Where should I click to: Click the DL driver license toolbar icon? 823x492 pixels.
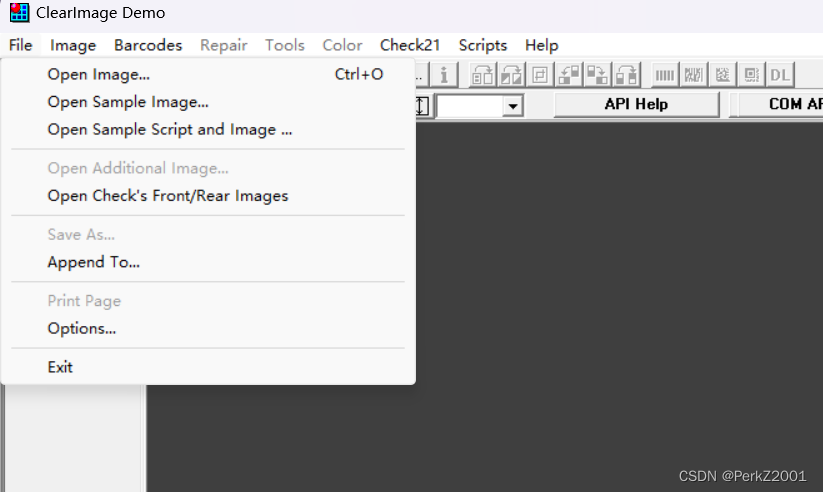click(780, 75)
